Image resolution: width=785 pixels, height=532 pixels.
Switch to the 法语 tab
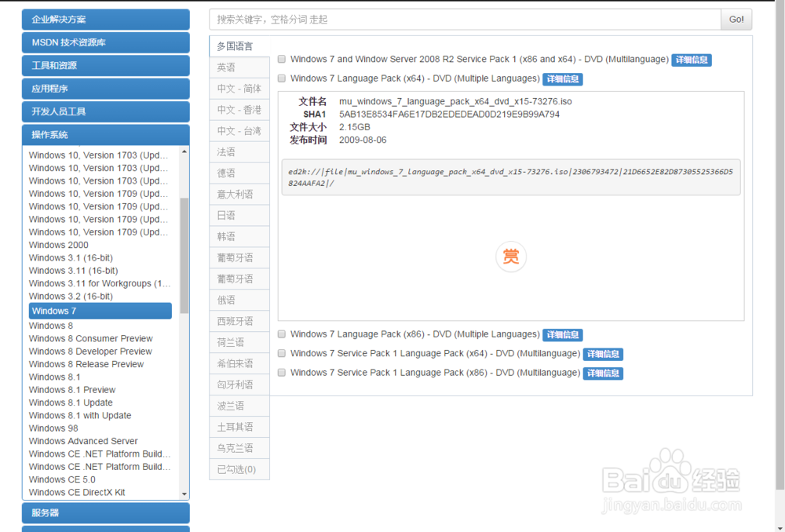click(239, 152)
